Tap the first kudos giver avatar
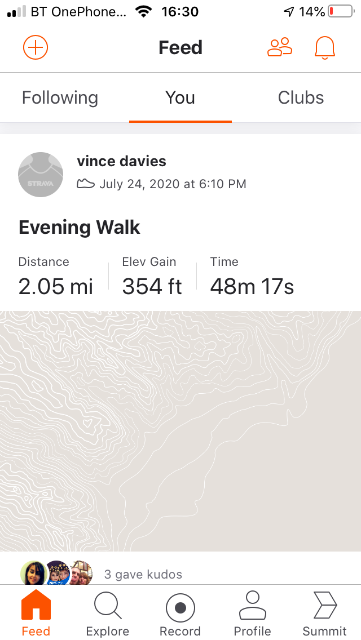Screen dimensions: 361x640 coord(33,573)
